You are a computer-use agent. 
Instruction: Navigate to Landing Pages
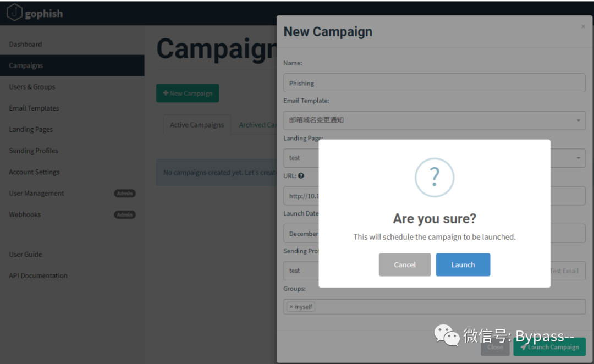pos(31,130)
